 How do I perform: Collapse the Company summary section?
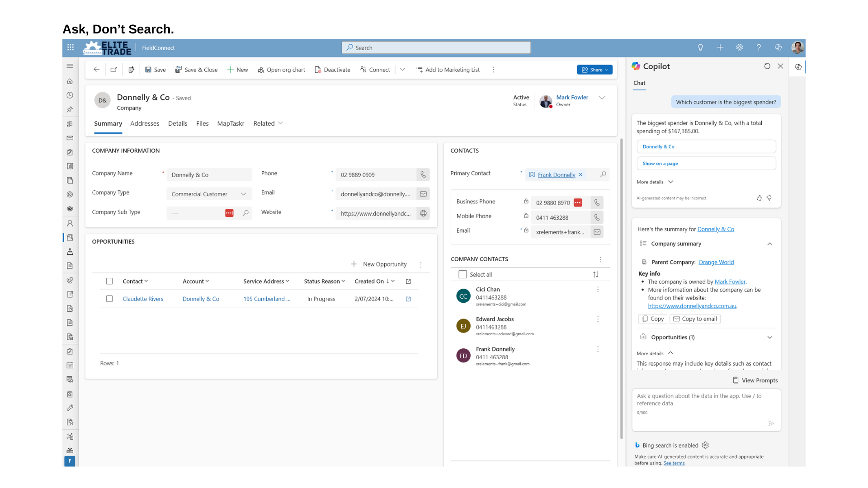click(769, 244)
